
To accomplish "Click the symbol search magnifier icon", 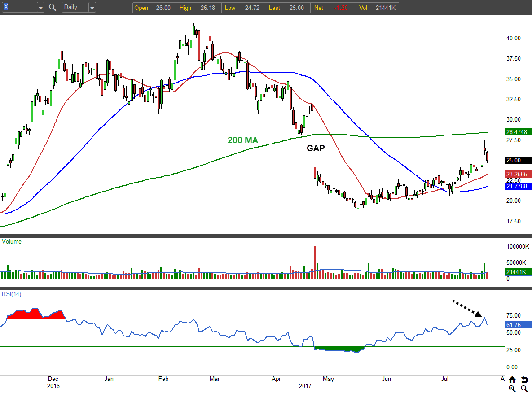I will point(53,8).
